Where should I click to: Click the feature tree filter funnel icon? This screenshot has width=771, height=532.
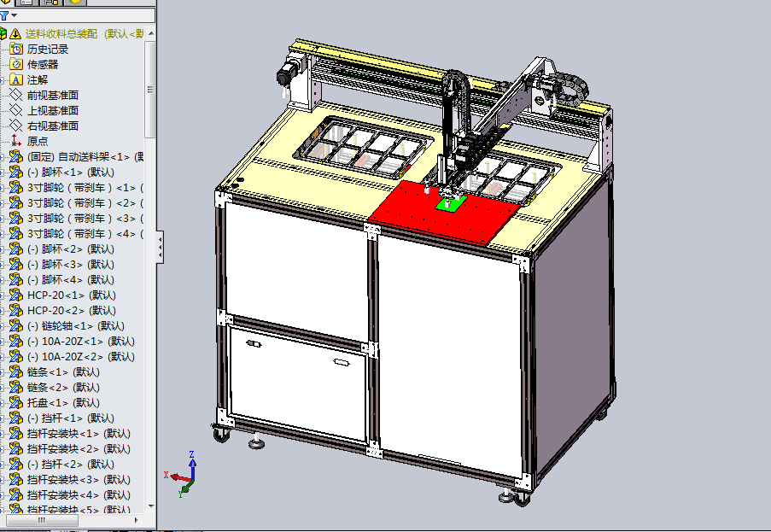pyautogui.click(x=4, y=15)
